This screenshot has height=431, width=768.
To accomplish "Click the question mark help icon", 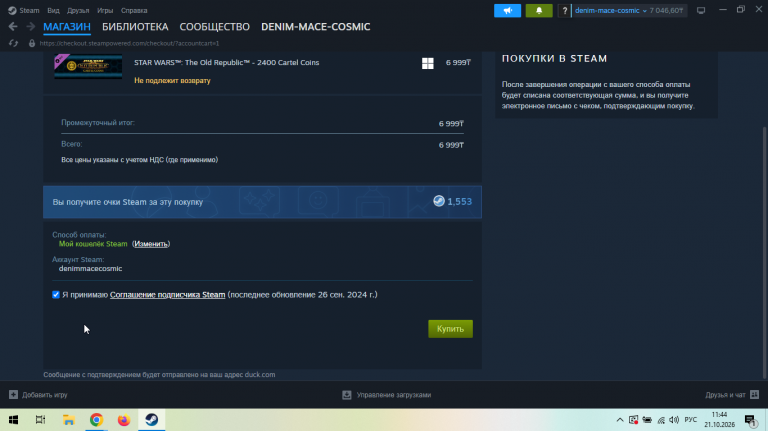I will click(x=564, y=10).
